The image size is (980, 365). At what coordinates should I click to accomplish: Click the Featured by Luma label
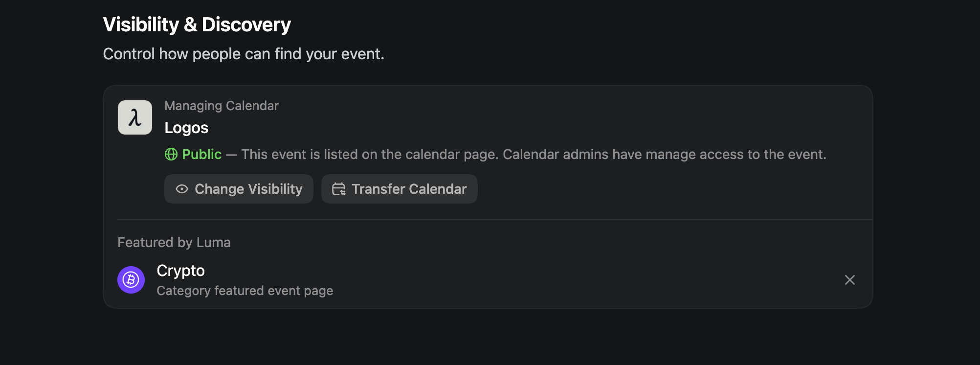(x=174, y=243)
